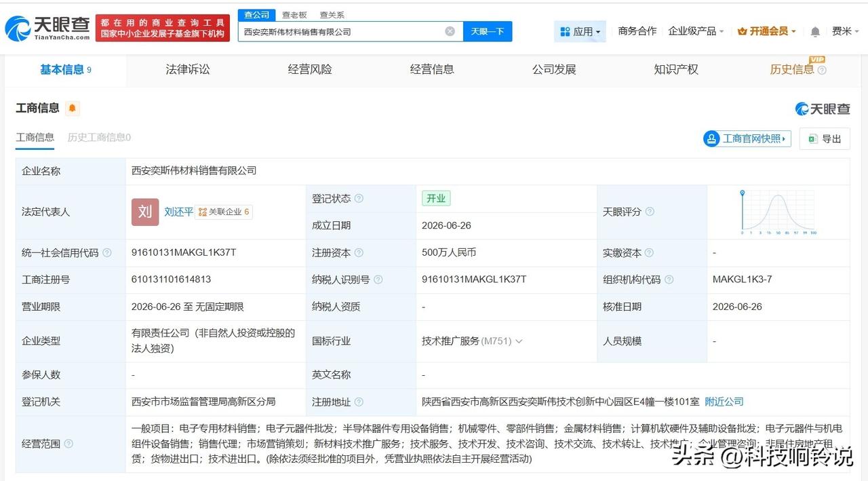
Task: Switch to the 查老板 search tab
Action: (x=294, y=15)
